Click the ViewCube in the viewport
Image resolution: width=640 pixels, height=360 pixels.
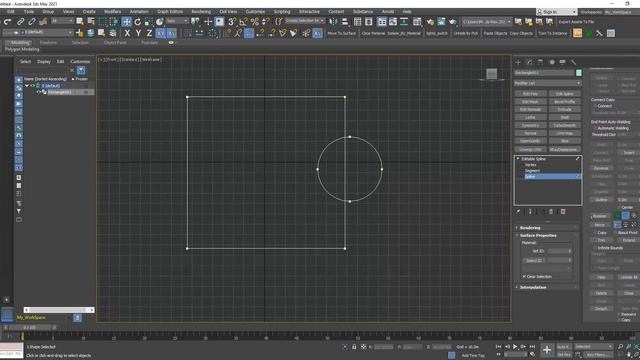[x=492, y=74]
